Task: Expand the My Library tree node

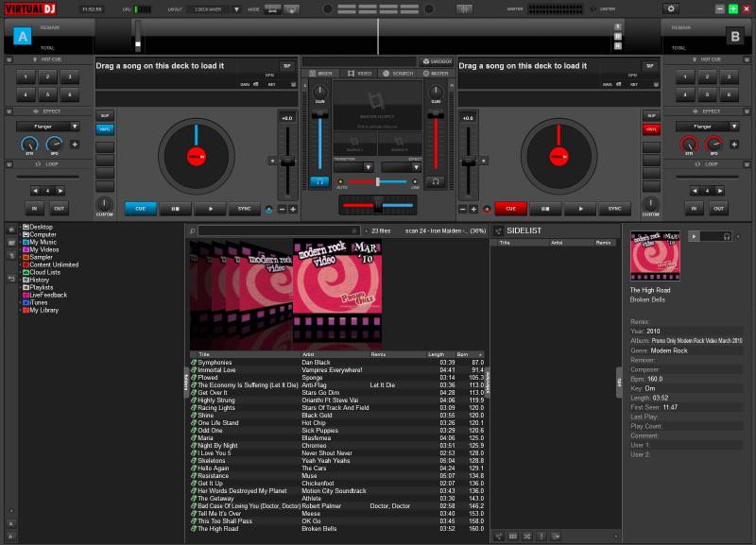Action: (20, 311)
